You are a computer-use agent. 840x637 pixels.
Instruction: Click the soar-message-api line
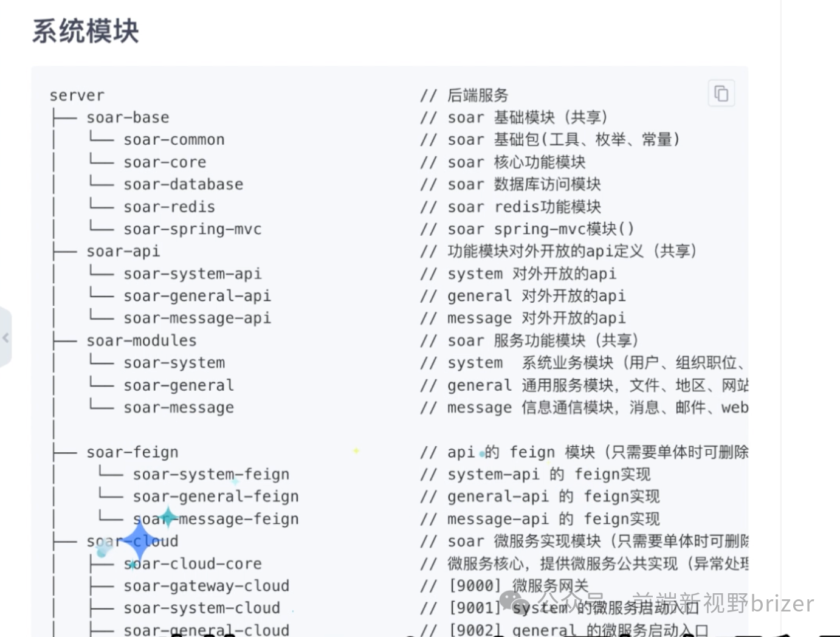197,317
